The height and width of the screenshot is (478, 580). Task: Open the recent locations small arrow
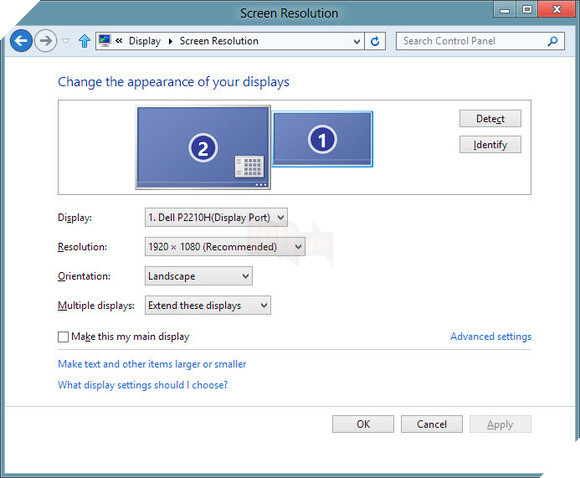65,41
